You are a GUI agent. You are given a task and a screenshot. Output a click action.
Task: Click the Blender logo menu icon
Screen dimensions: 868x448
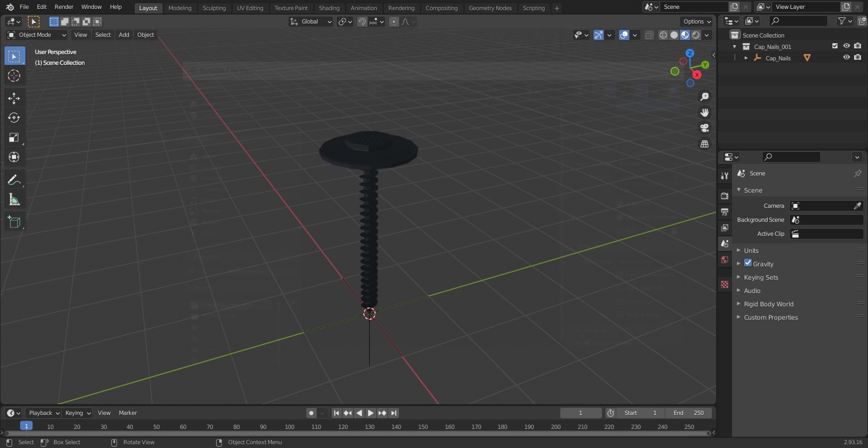point(10,7)
